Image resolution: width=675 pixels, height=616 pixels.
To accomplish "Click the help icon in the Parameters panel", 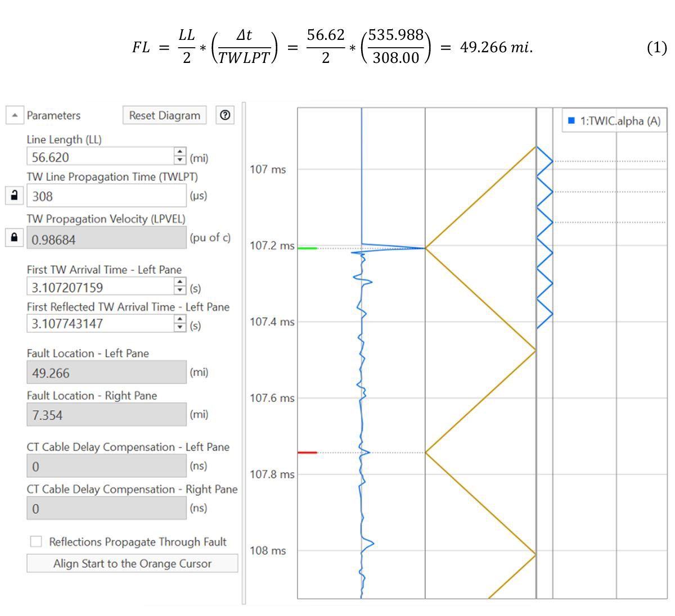I will pyautogui.click(x=225, y=115).
